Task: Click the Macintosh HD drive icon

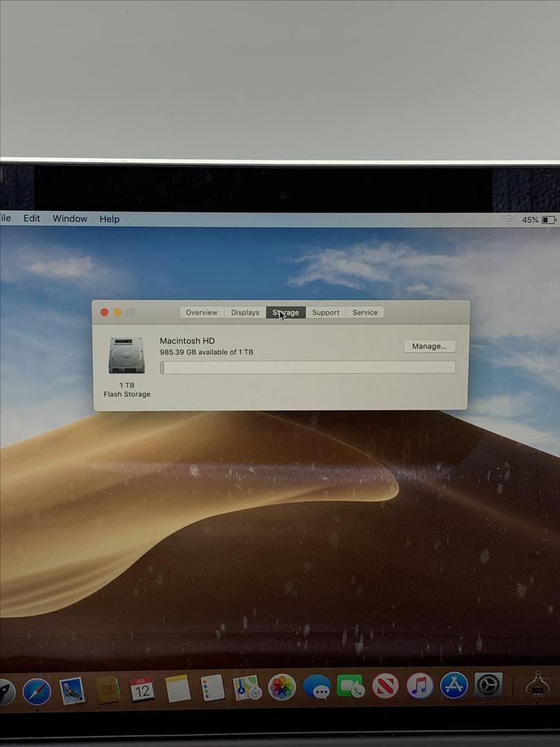Action: 127,355
